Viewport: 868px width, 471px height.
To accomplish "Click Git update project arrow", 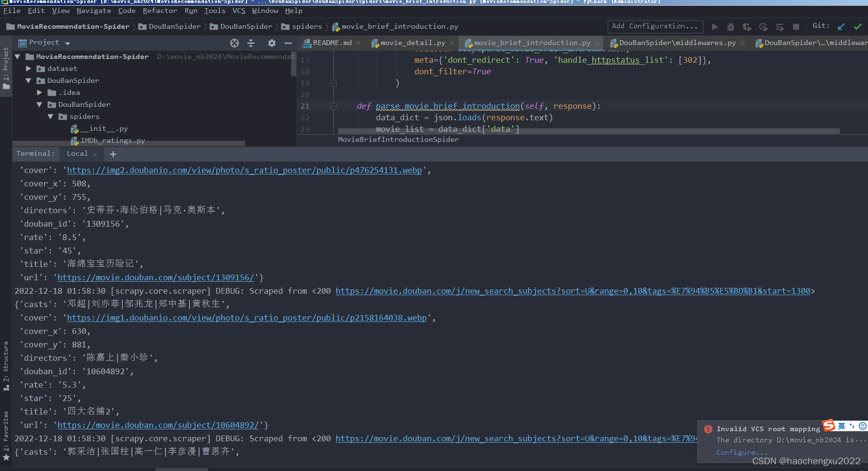I will point(841,27).
